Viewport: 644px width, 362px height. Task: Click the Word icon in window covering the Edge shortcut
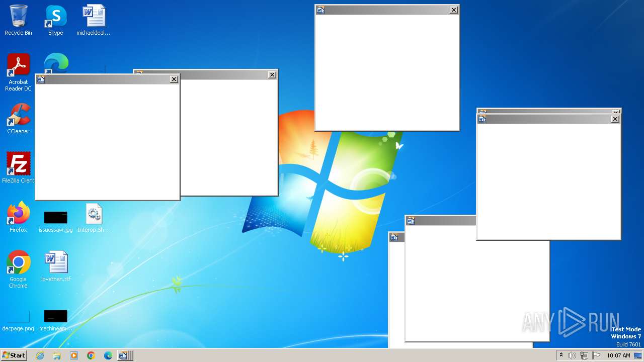41,79
